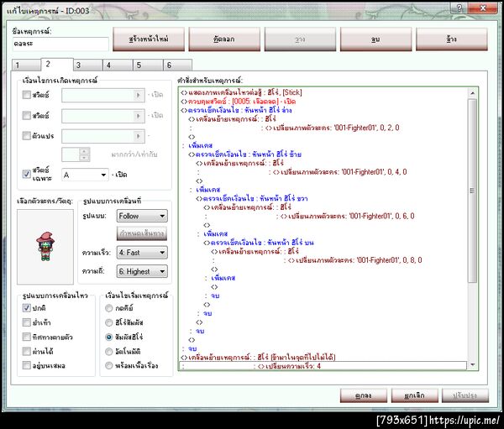This screenshot has height=429, width=504.
Task: Click the paste page button
Action: coord(300,39)
